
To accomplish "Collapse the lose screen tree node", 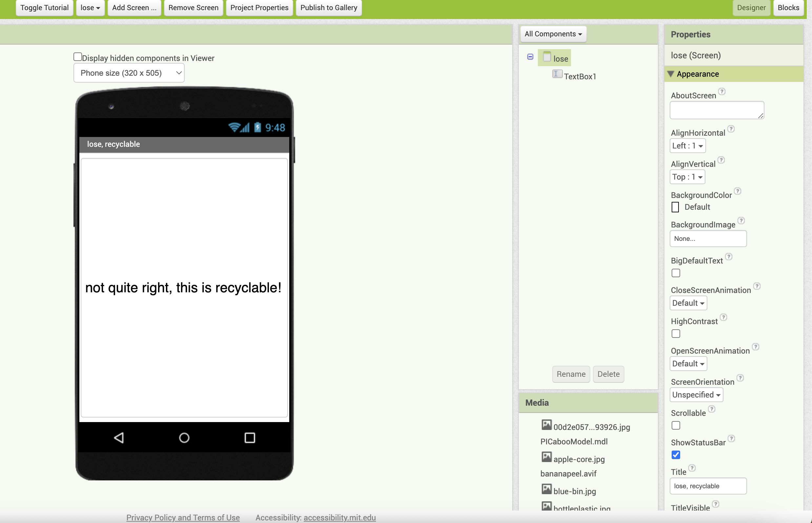I will (x=530, y=57).
